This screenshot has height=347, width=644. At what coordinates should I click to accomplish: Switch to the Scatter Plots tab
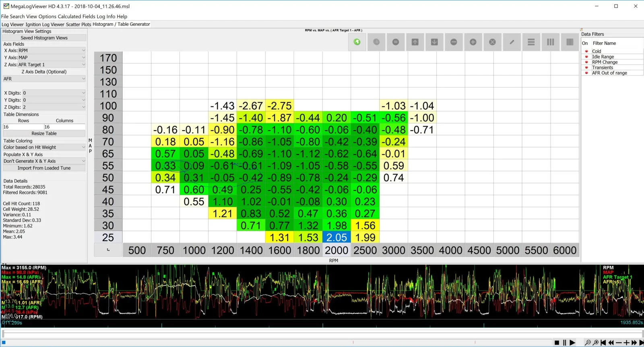click(x=78, y=25)
